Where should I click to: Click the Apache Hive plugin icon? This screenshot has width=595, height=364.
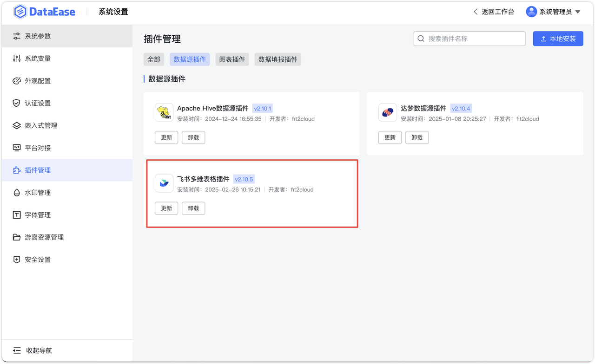coord(164,112)
